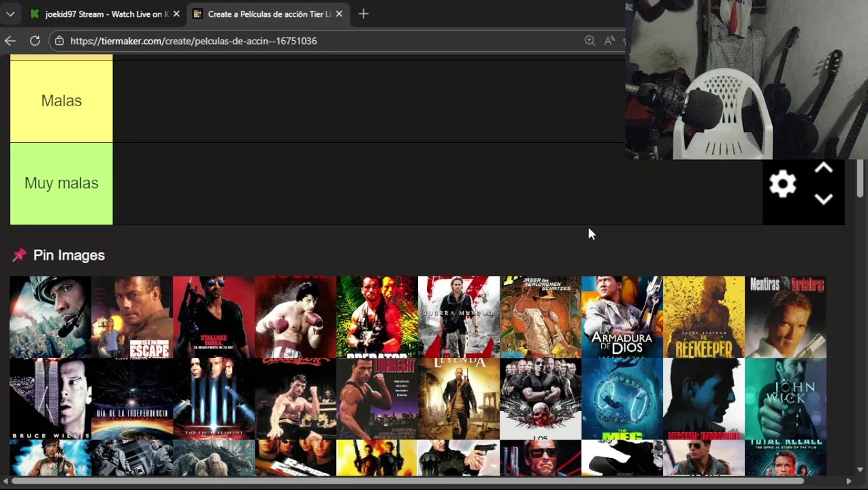Switch to the joekid97 Stream tab
The height and width of the screenshot is (490, 868).
(105, 14)
